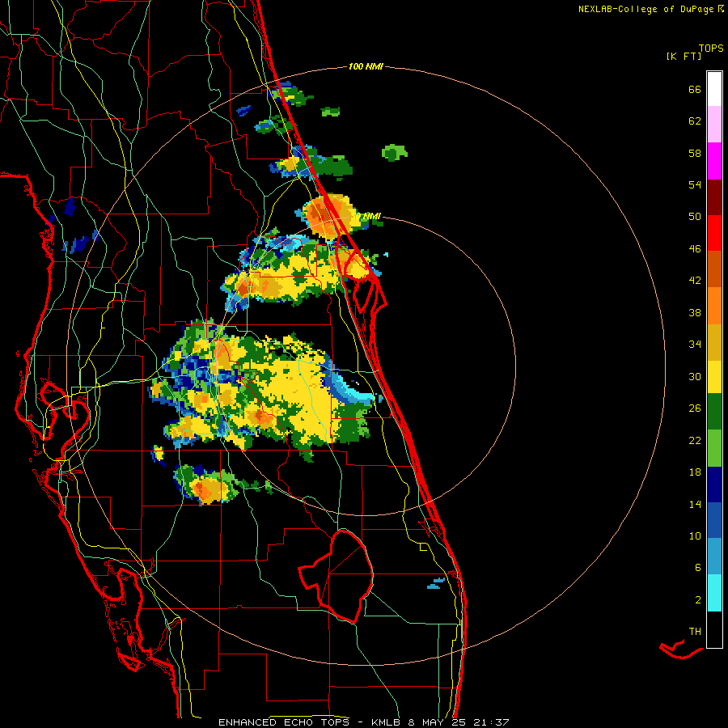Pick the black swatch at legend bottom

[714, 629]
